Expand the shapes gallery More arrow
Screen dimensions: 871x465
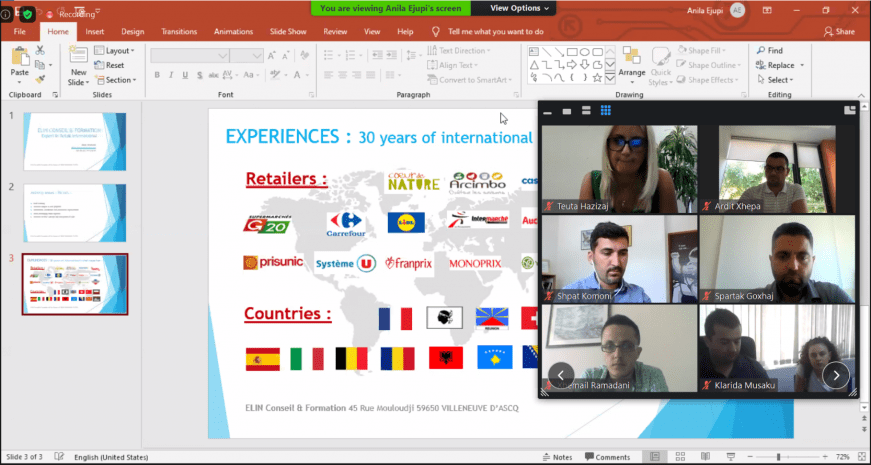(x=610, y=78)
